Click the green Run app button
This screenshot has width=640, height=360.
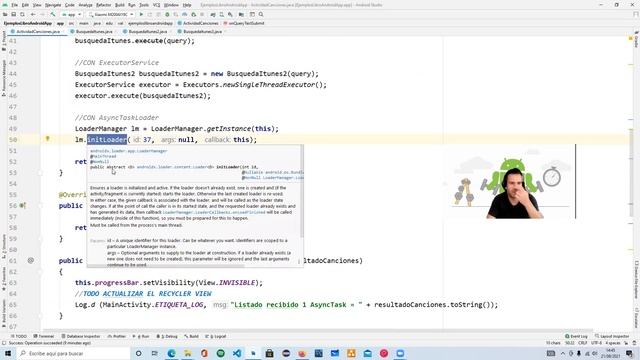(141, 14)
